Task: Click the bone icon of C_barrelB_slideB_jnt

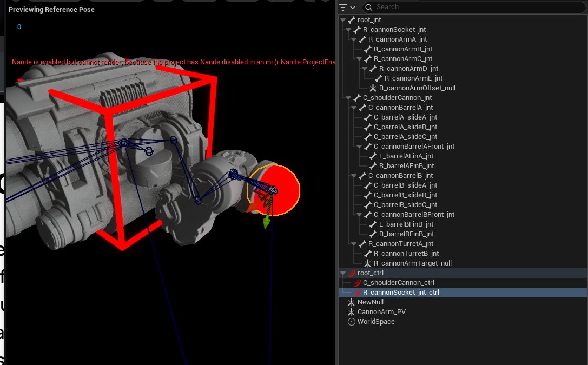Action: click(x=367, y=195)
